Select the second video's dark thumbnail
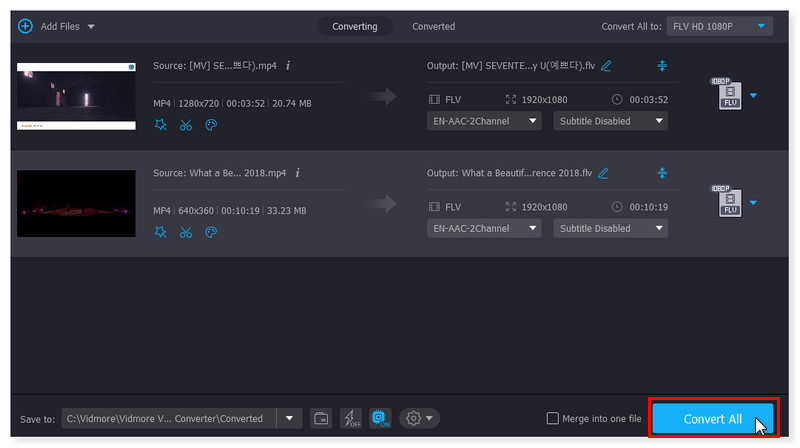 click(76, 203)
